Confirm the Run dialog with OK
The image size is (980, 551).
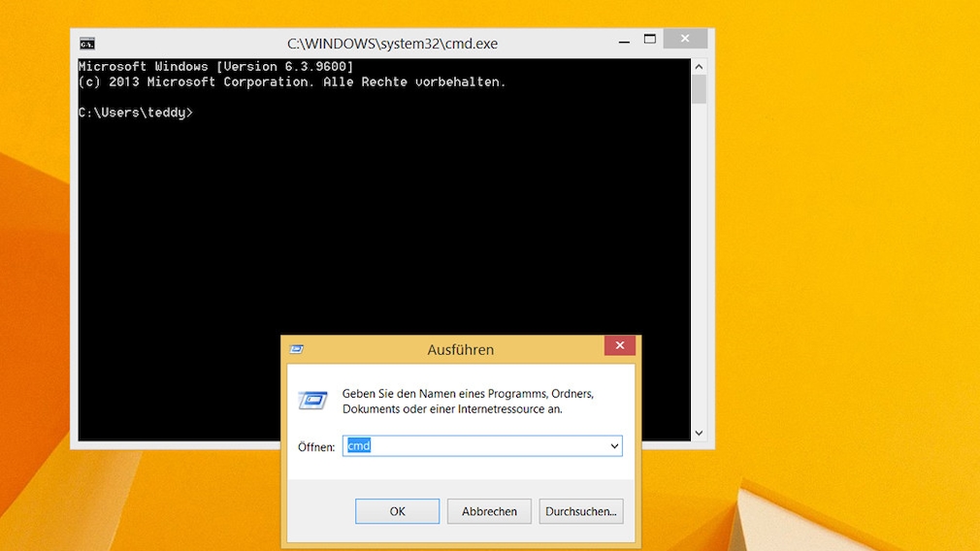(398, 511)
